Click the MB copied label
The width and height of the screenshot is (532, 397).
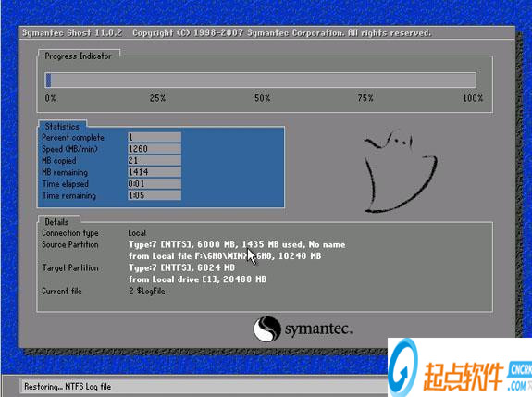pos(58,160)
